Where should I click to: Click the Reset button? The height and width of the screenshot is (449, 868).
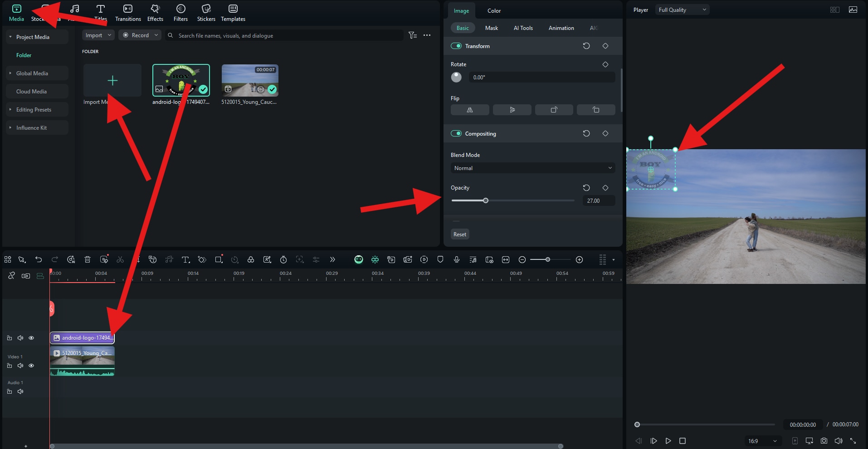[x=460, y=234]
